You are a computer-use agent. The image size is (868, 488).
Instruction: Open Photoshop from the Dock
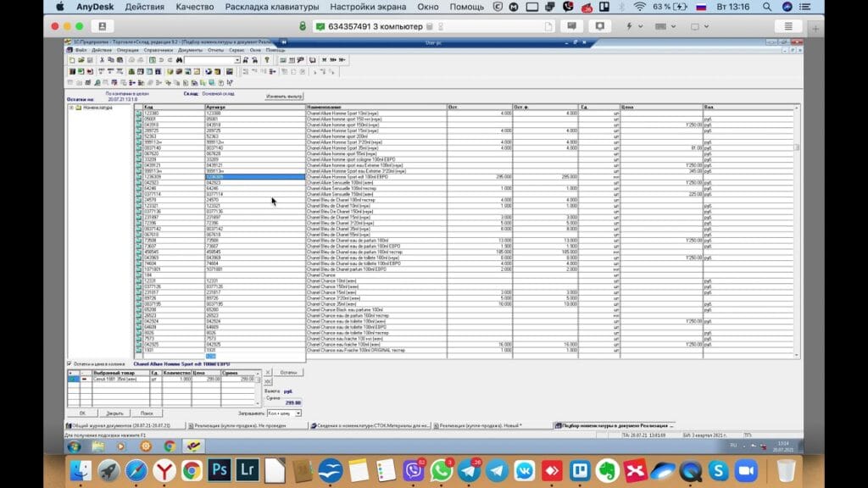pyautogui.click(x=220, y=470)
